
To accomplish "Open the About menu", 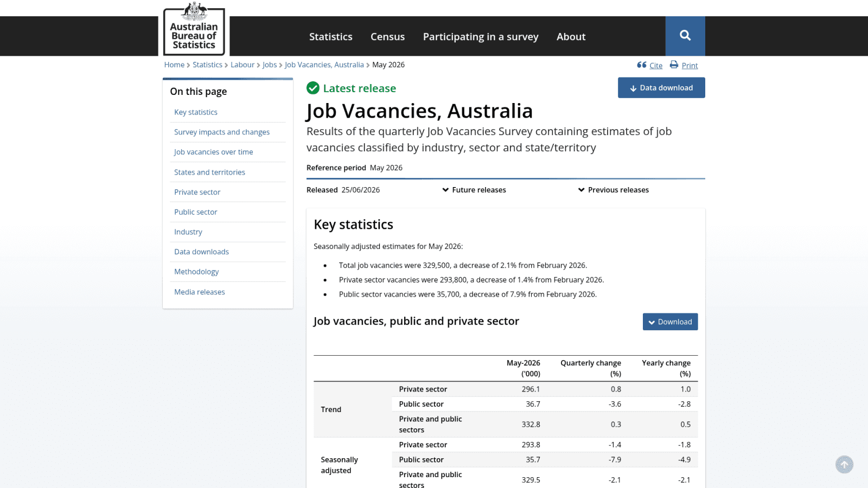I will 571,36.
